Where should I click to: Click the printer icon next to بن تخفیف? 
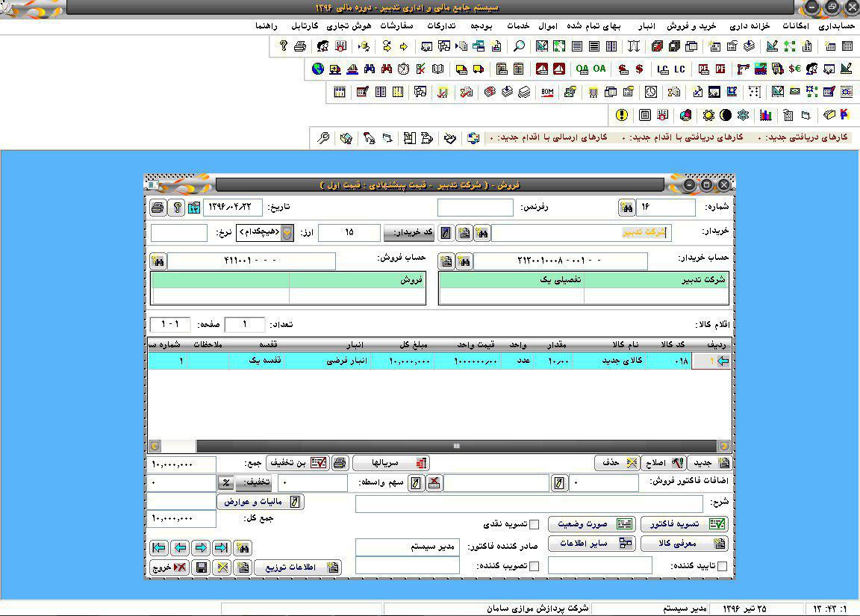pyautogui.click(x=340, y=463)
